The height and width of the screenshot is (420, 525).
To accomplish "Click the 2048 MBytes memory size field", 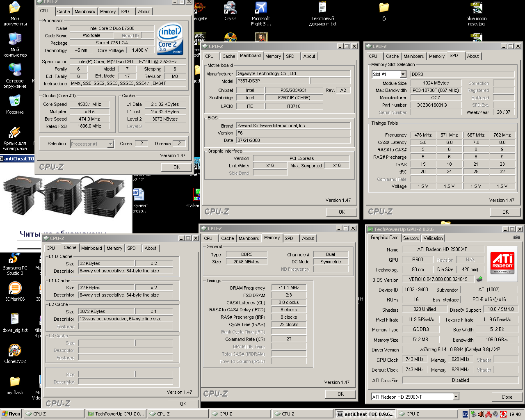I will 247,262.
